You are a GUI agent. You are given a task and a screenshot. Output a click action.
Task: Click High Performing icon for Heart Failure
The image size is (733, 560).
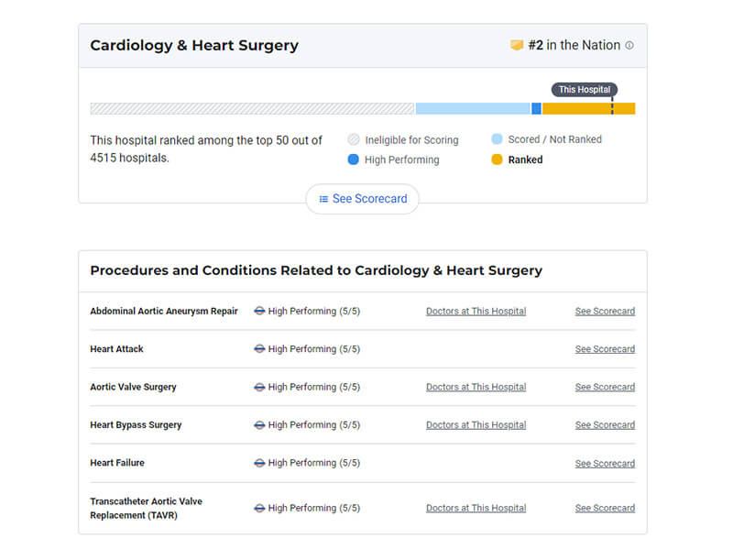(x=259, y=463)
